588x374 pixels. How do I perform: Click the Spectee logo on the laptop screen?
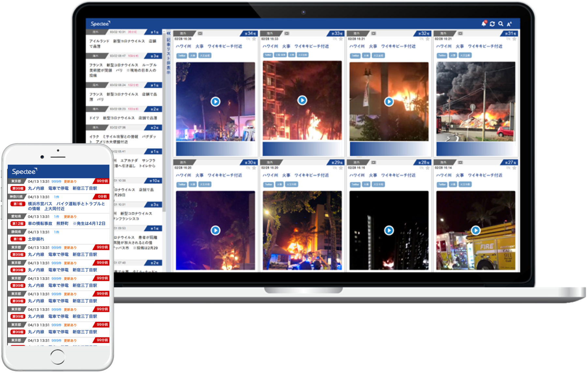click(x=100, y=24)
